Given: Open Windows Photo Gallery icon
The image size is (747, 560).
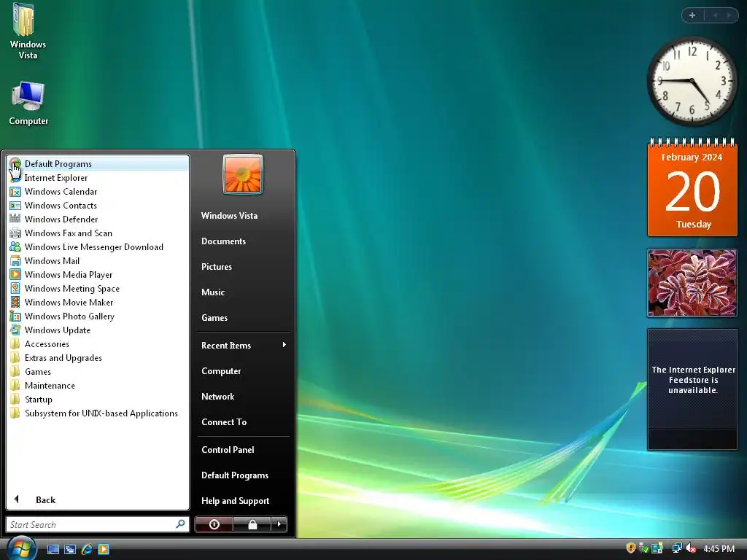Looking at the screenshot, I should pyautogui.click(x=15, y=316).
